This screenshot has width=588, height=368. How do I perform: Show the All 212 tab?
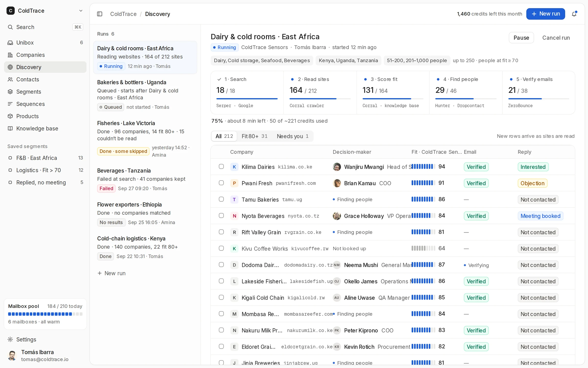224,136
